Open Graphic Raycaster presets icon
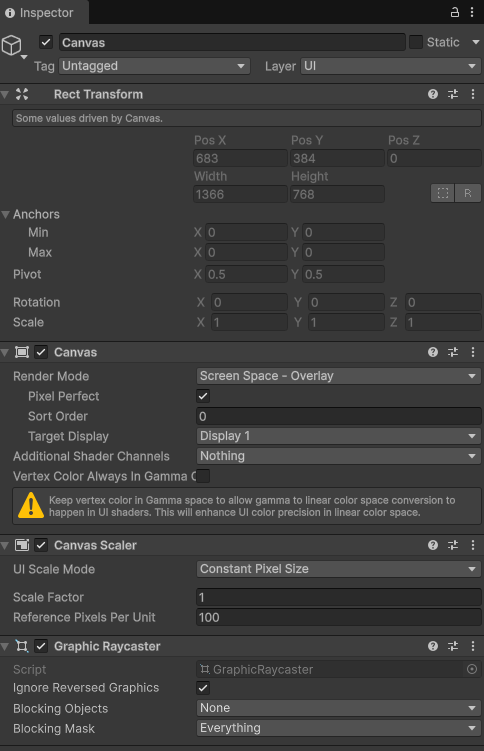Image resolution: width=484 pixels, height=751 pixels. pos(453,647)
